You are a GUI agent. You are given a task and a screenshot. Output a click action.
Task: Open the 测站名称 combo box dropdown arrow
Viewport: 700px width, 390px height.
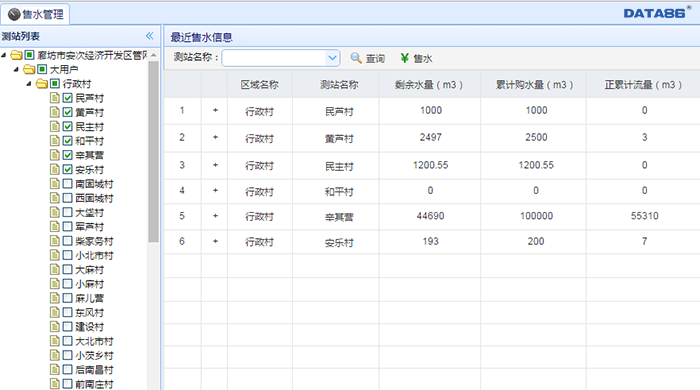tap(332, 58)
